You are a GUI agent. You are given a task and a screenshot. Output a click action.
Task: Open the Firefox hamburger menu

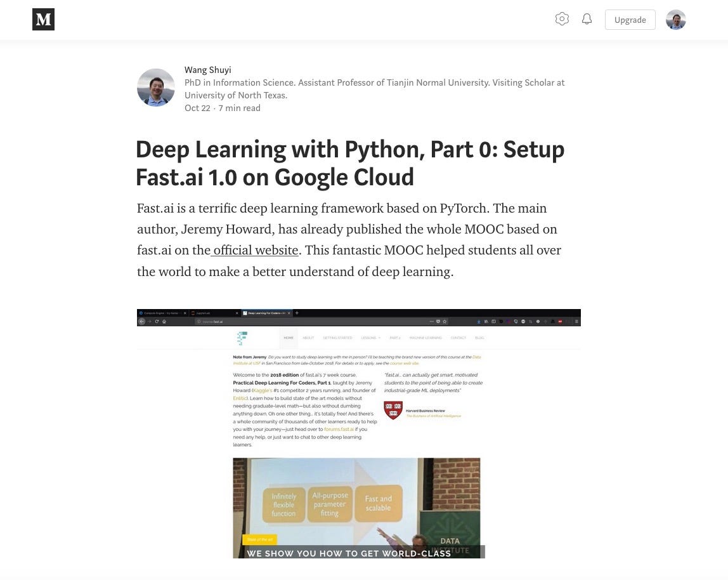pyautogui.click(x=578, y=321)
